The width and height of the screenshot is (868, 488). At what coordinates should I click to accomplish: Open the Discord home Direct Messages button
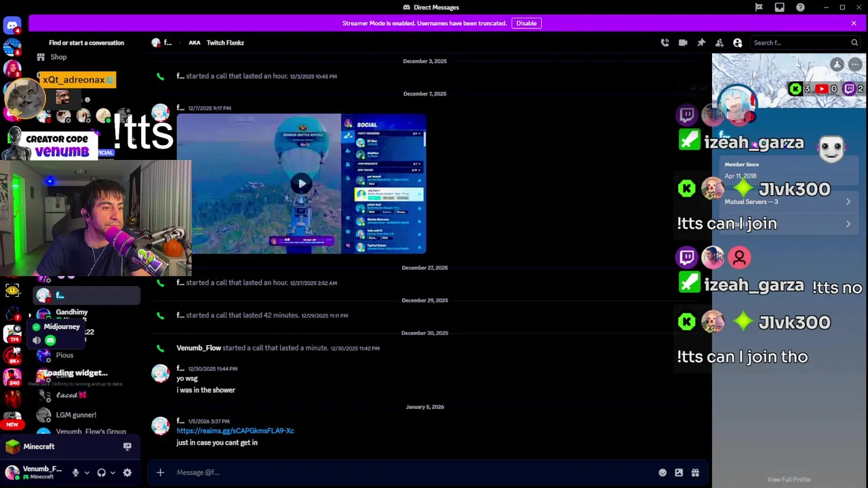point(12,26)
